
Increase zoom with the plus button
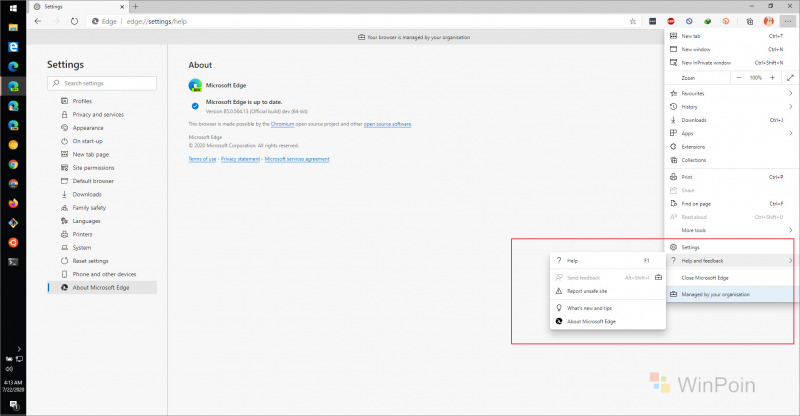tap(772, 78)
